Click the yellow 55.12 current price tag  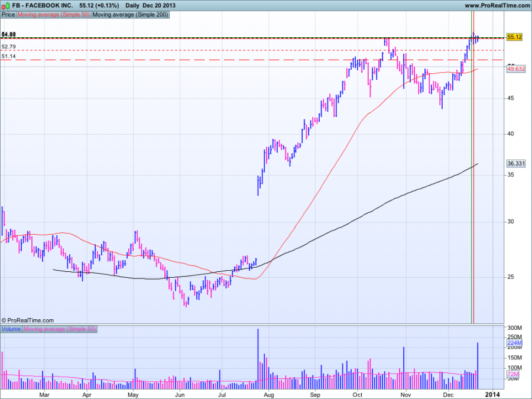click(514, 37)
